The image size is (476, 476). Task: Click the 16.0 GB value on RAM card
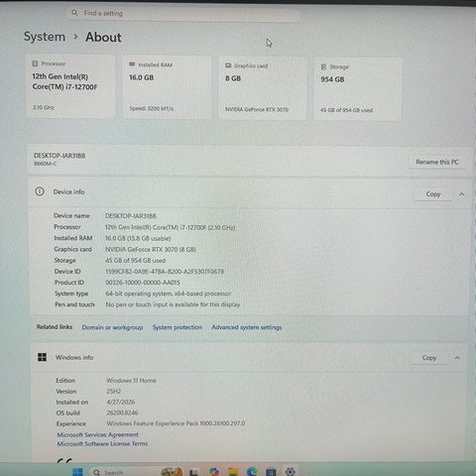tap(141, 77)
